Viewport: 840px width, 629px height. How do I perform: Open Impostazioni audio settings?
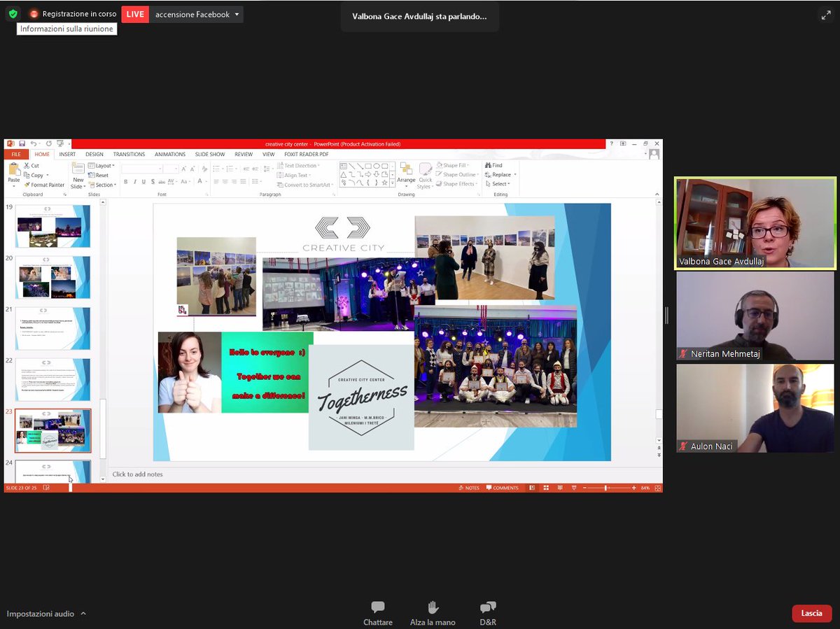(46, 614)
